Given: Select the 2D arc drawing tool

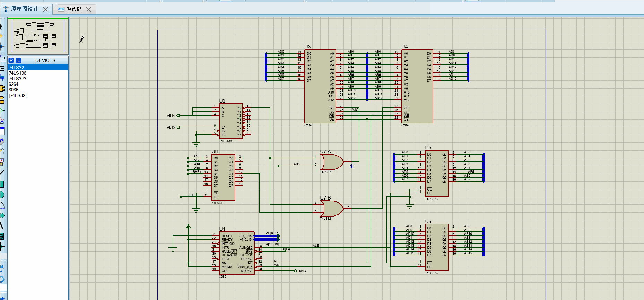Looking at the screenshot, I should click(x=2, y=205).
